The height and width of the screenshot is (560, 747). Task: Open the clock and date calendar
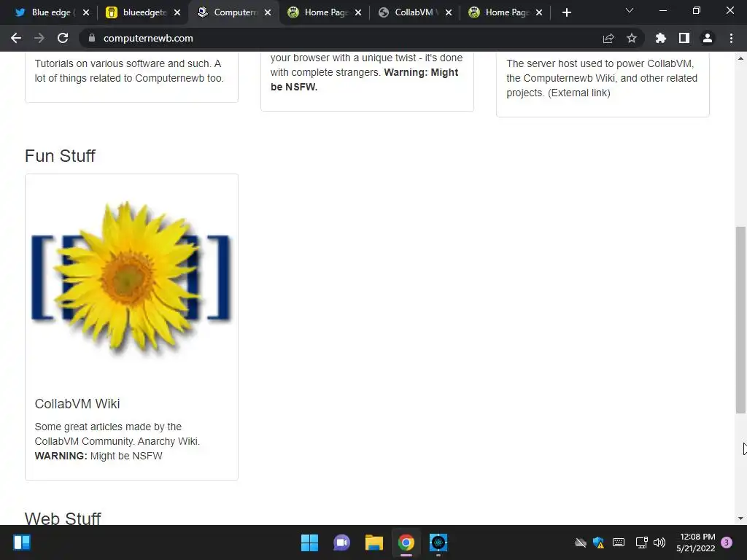(696, 542)
